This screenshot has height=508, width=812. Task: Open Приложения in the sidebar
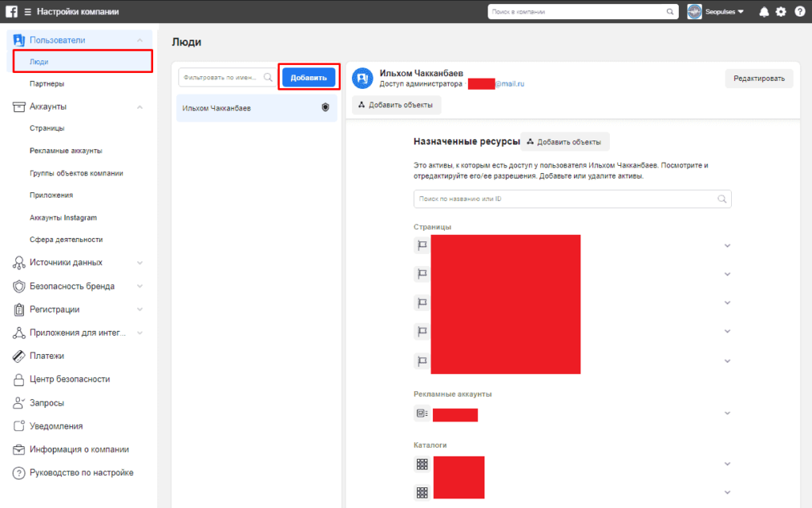[52, 195]
